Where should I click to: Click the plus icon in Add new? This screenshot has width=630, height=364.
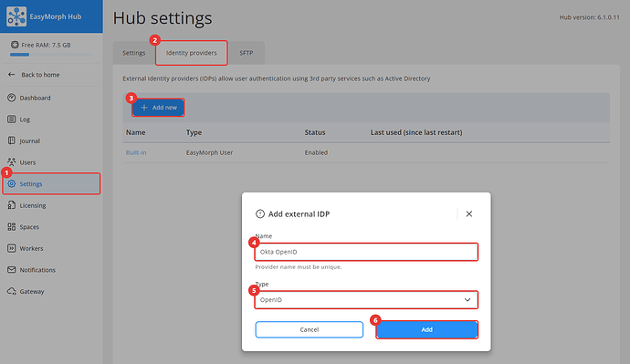(x=144, y=108)
